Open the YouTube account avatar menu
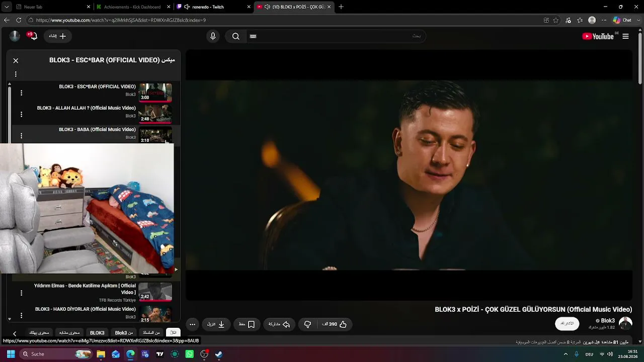 (x=15, y=36)
